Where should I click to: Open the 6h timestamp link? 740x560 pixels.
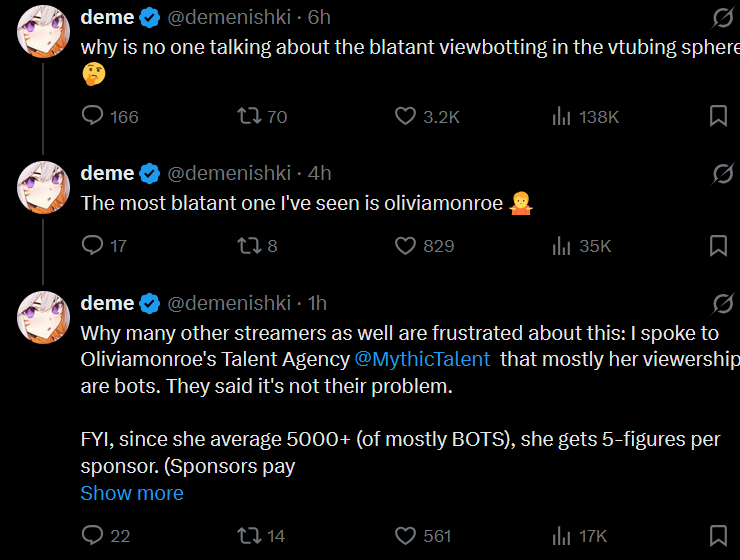click(x=320, y=17)
